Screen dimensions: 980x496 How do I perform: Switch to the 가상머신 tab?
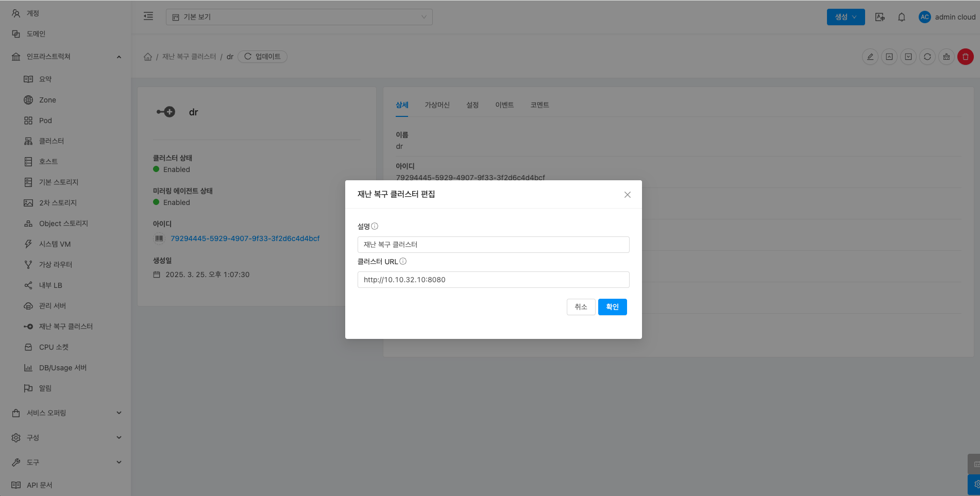pos(437,105)
